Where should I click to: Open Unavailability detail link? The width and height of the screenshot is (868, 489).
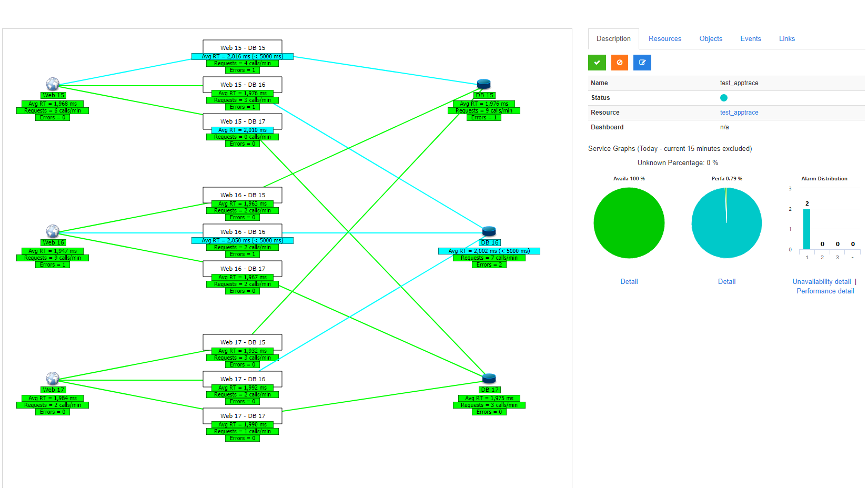pyautogui.click(x=821, y=282)
